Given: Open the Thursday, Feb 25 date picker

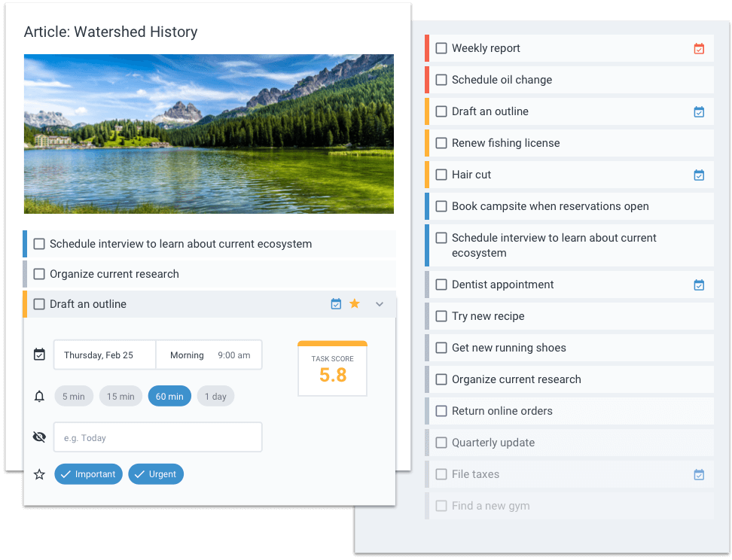Looking at the screenshot, I should tap(104, 355).
